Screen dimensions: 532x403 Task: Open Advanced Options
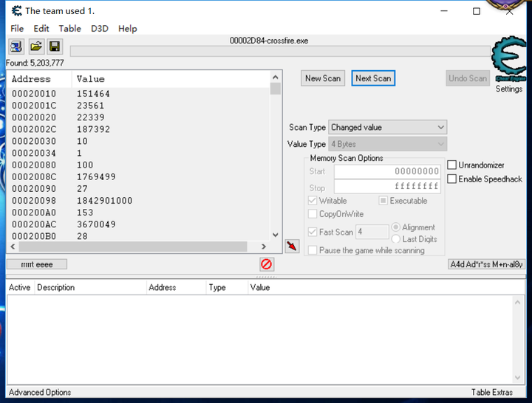40,392
